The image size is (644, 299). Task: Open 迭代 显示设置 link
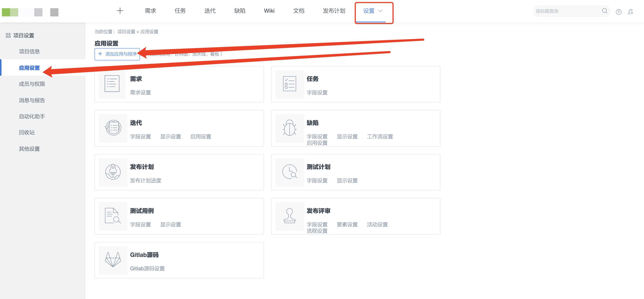click(170, 136)
